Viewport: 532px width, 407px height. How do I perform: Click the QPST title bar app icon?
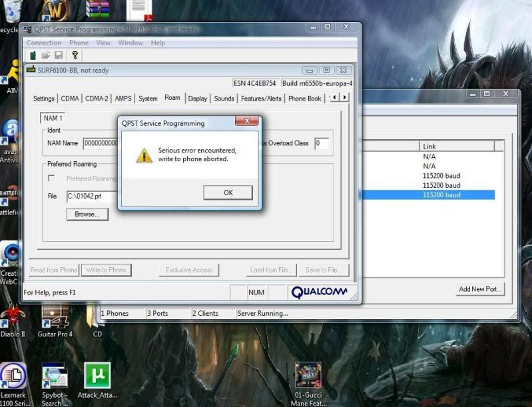(x=27, y=29)
